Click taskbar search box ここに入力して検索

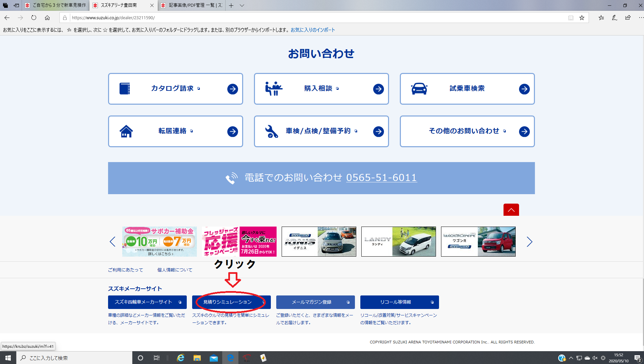[74, 358]
